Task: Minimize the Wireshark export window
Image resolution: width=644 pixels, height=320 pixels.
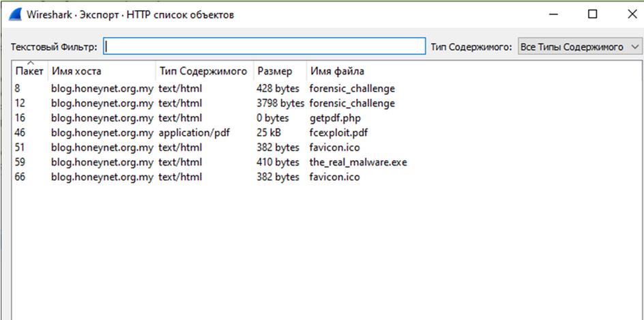Action: click(554, 14)
